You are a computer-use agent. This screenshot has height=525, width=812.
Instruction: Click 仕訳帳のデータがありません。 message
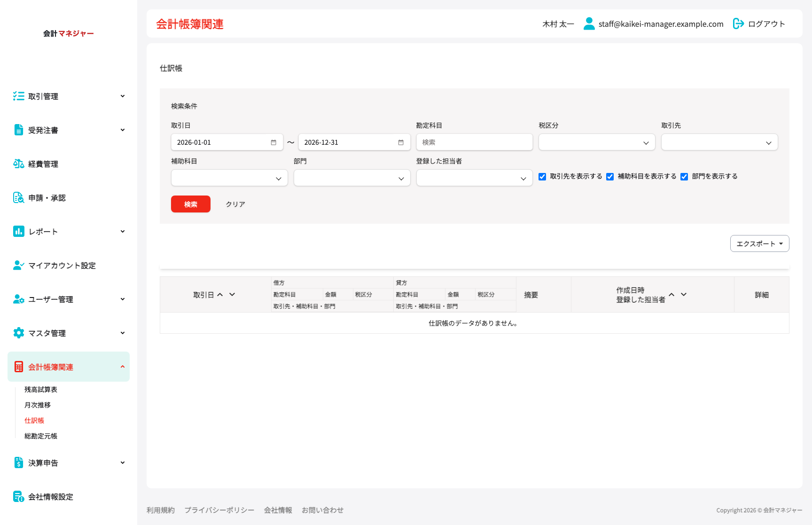pyautogui.click(x=473, y=323)
